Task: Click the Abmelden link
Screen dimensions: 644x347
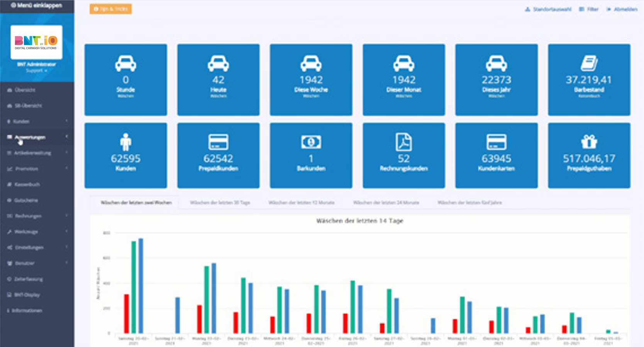Action: [x=622, y=9]
